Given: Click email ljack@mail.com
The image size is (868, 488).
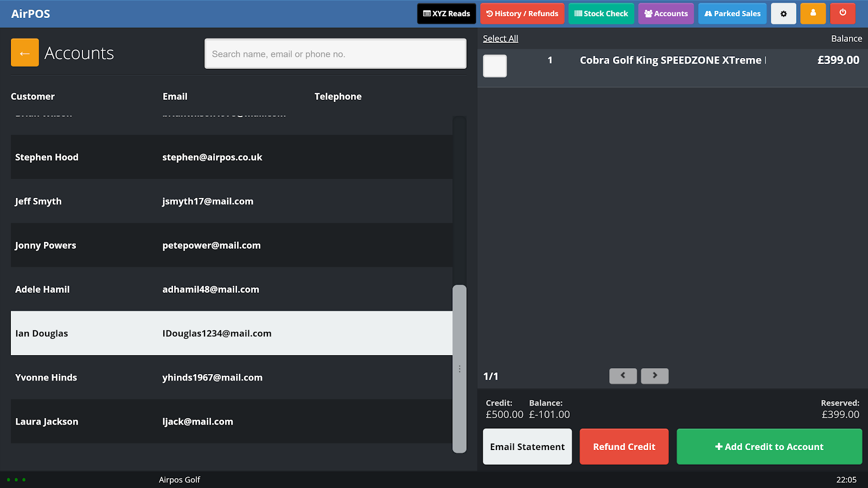Looking at the screenshot, I should point(197,421).
